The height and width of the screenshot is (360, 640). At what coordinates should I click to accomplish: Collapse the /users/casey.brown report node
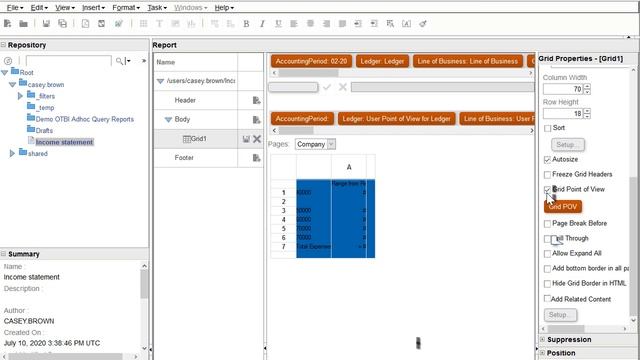coord(160,81)
